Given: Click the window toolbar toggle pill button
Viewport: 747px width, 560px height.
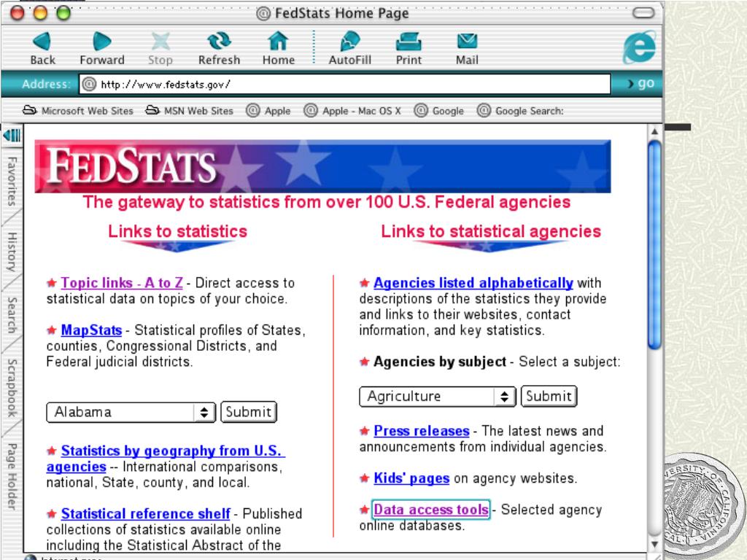Looking at the screenshot, I should (643, 12).
